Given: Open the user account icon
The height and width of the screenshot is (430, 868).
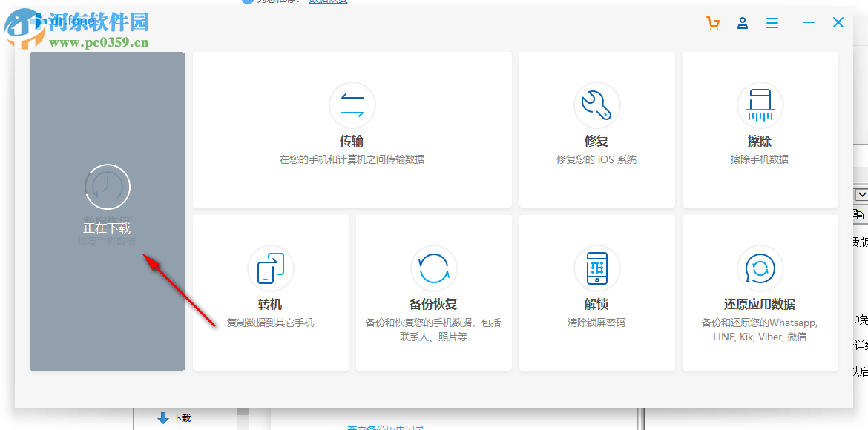Looking at the screenshot, I should click(x=742, y=23).
